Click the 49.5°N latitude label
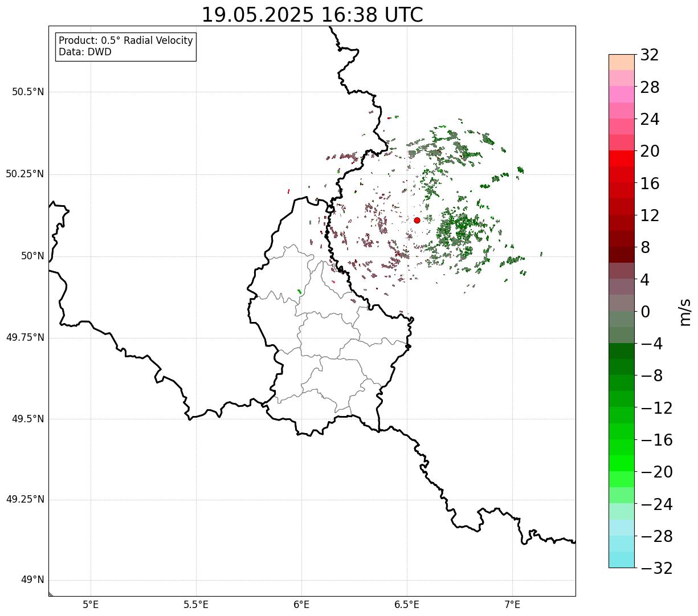This screenshot has height=616, width=698. click(x=28, y=419)
